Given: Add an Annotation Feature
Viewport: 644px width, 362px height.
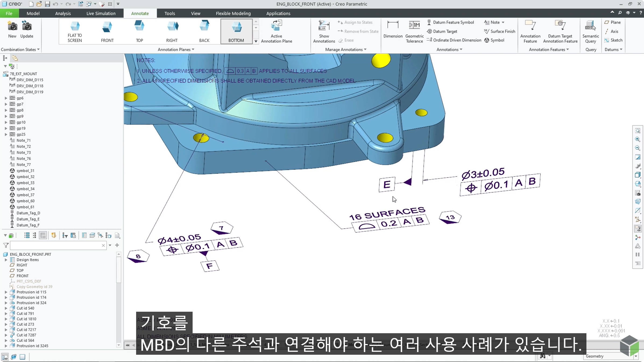Looking at the screenshot, I should tap(530, 32).
